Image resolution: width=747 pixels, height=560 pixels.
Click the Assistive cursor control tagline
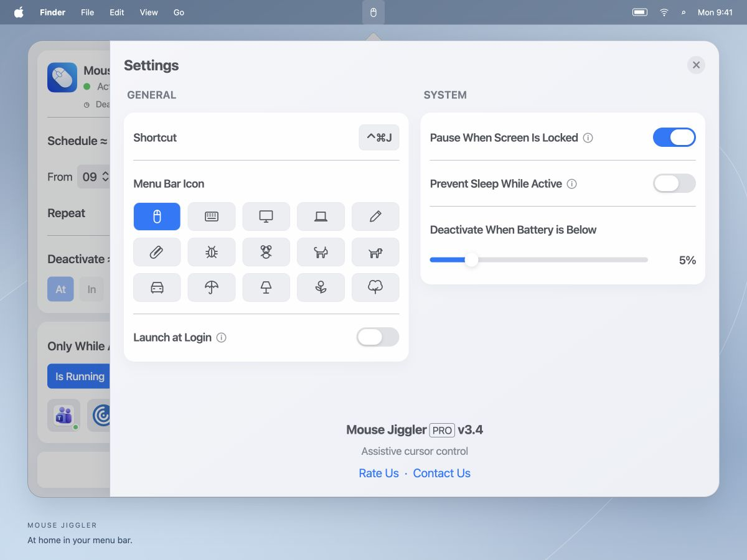tap(415, 451)
